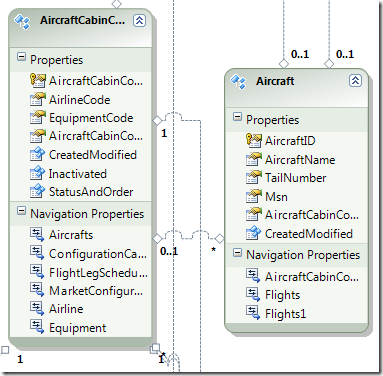Click navigation icon beside ConfigurationCa...
Image resolution: width=383 pixels, height=376 pixels.
(x=37, y=253)
